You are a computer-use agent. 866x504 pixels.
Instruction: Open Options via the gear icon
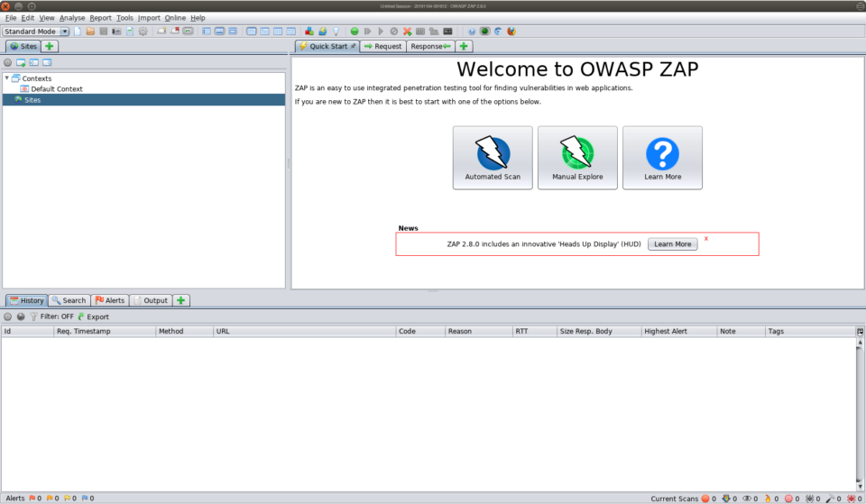pos(143,32)
